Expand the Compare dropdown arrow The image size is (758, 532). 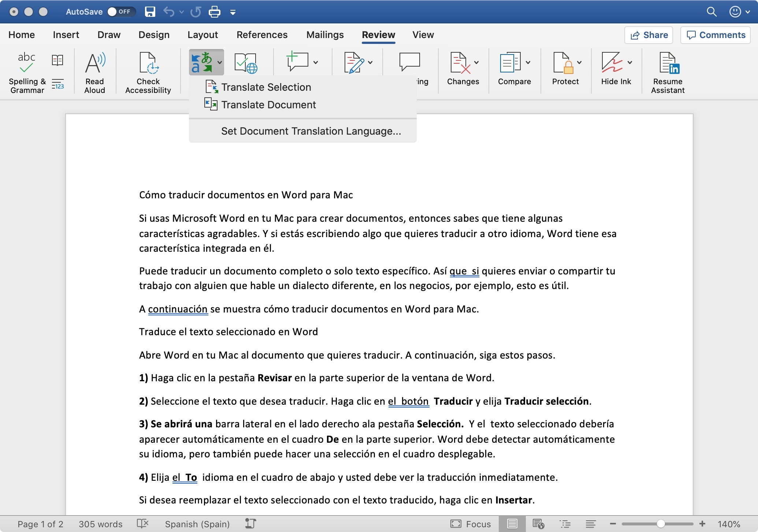[528, 63]
